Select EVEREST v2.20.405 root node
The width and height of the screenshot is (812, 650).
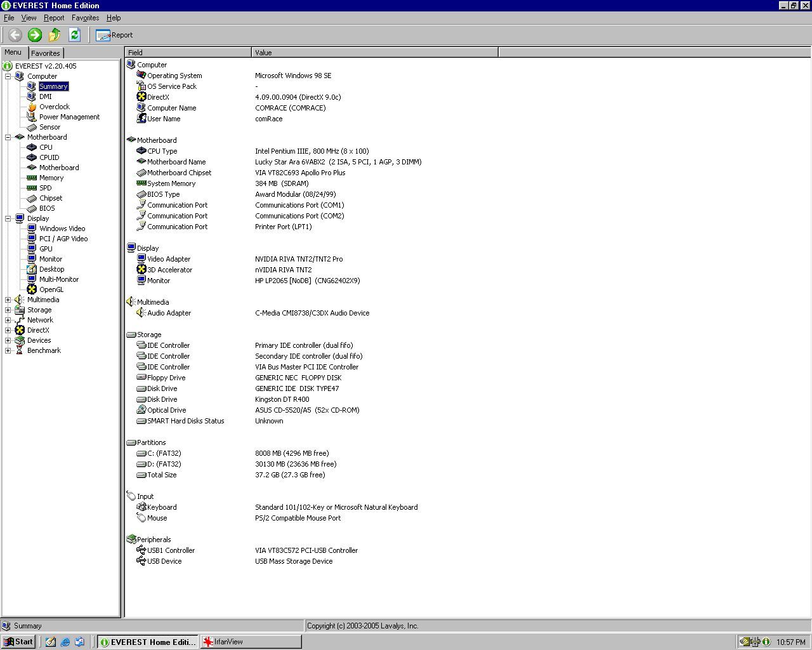tap(46, 66)
